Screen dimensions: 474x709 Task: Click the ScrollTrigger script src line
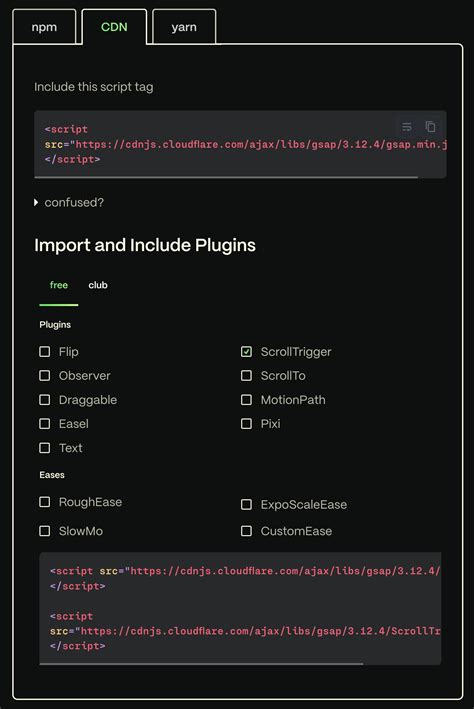click(x=245, y=631)
